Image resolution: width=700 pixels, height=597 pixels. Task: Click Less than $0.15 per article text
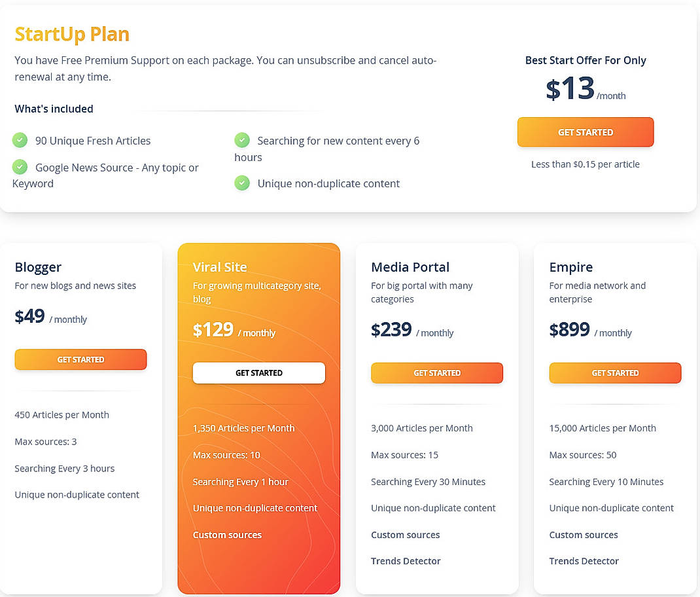click(586, 164)
